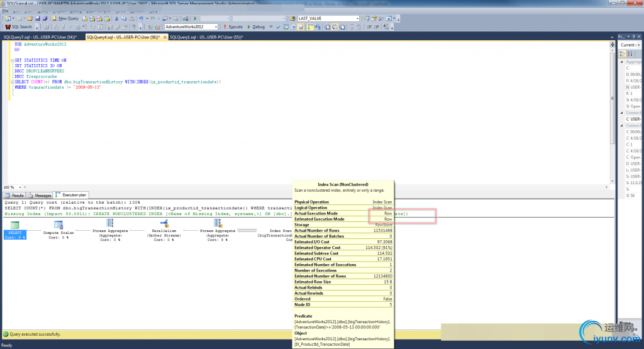Collapse the second Connection section in Properties
The width and height of the screenshot is (644, 349).
pyautogui.click(x=621, y=125)
